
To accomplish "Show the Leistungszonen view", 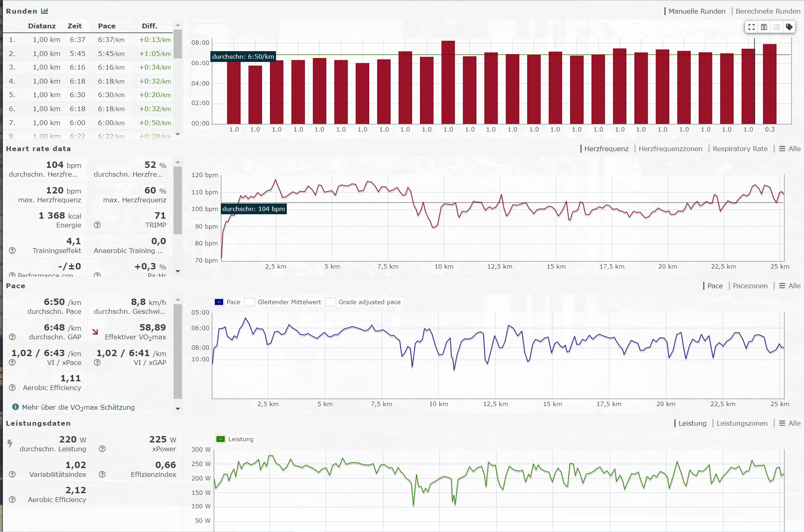I will coord(742,423).
